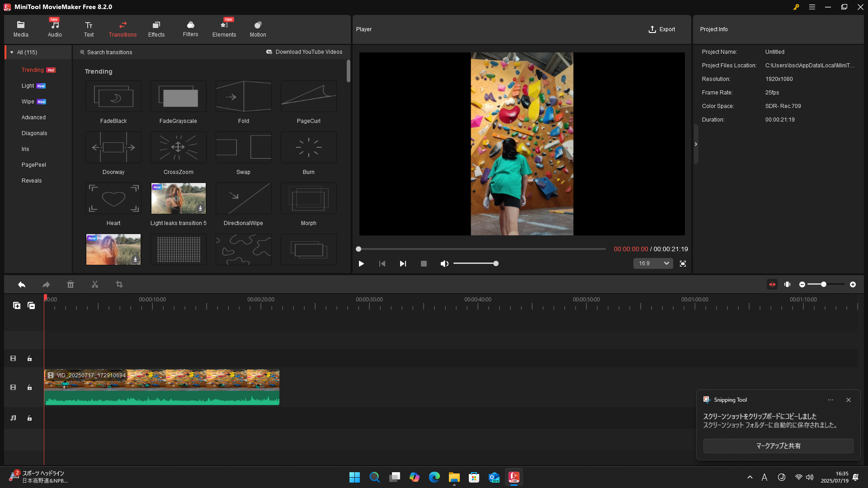
Task: Go to the previous frame
Action: click(382, 263)
